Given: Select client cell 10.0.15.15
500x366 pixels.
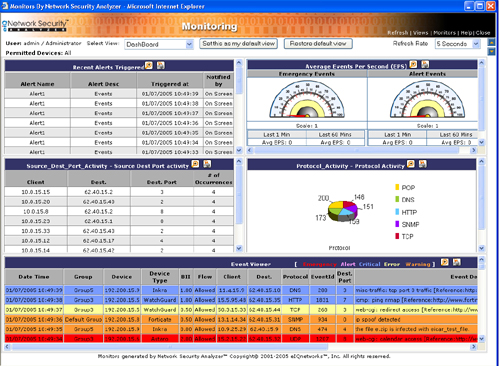Looking at the screenshot, I should 36,192.
